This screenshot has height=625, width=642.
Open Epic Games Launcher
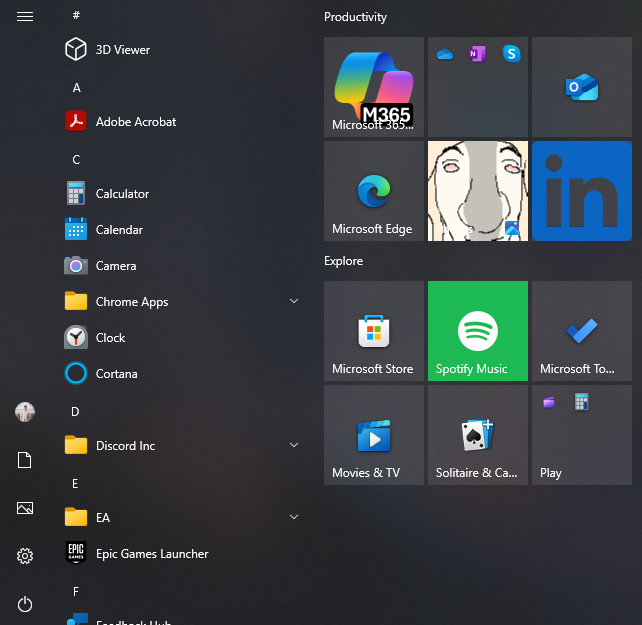pos(182,554)
